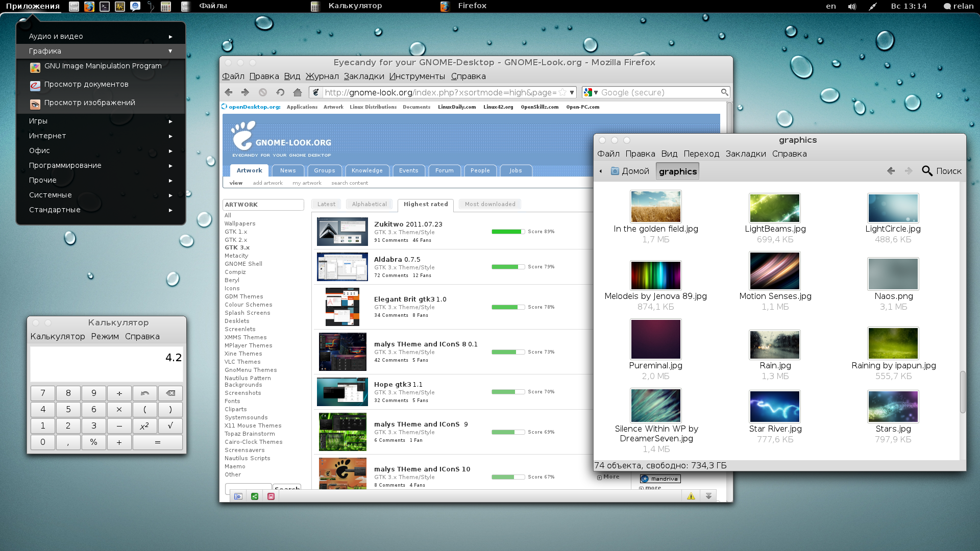The height and width of the screenshot is (551, 980).
Task: Open Wallpapers category in Artwork list
Action: 240,223
